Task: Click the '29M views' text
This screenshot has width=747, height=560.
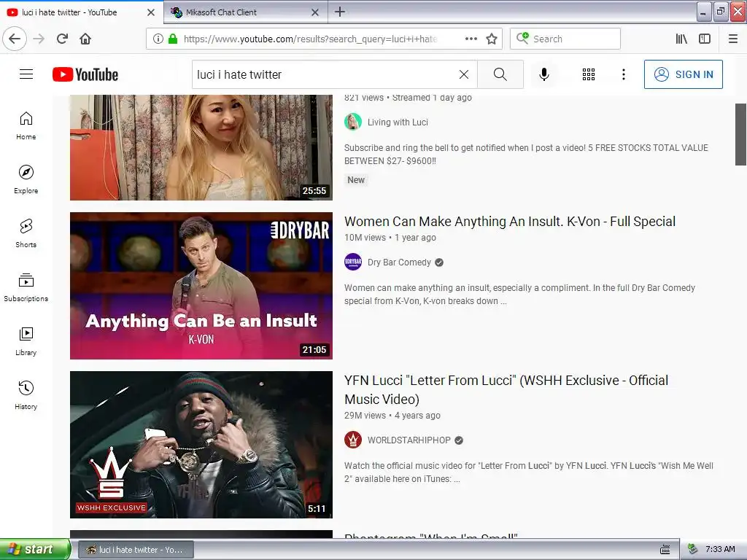Action: [x=365, y=415]
